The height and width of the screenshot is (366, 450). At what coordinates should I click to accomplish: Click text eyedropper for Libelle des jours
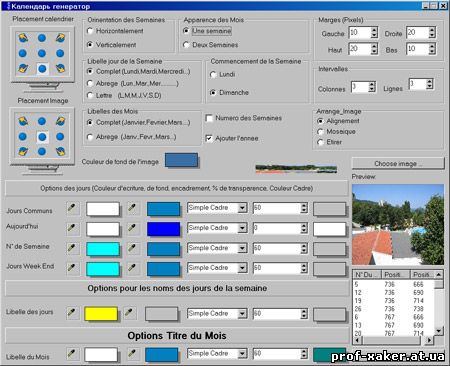pyautogui.click(x=72, y=313)
